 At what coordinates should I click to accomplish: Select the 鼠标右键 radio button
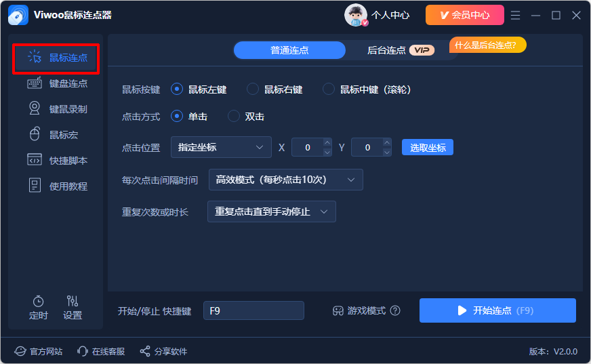click(253, 89)
